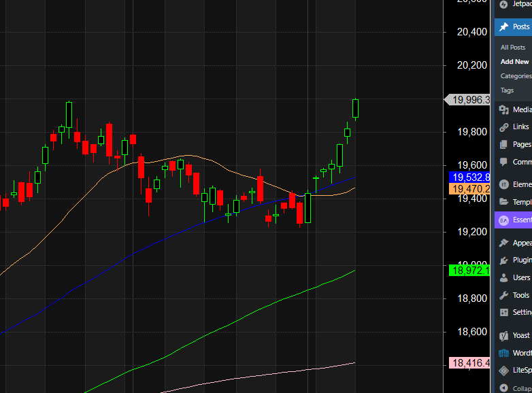The image size is (532, 393).
Task: Select the Add New submenu link
Action: point(515,62)
